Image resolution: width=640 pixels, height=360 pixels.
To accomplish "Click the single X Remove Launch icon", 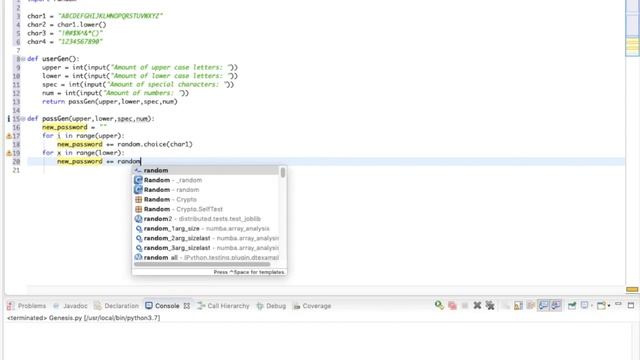I will point(477,305).
